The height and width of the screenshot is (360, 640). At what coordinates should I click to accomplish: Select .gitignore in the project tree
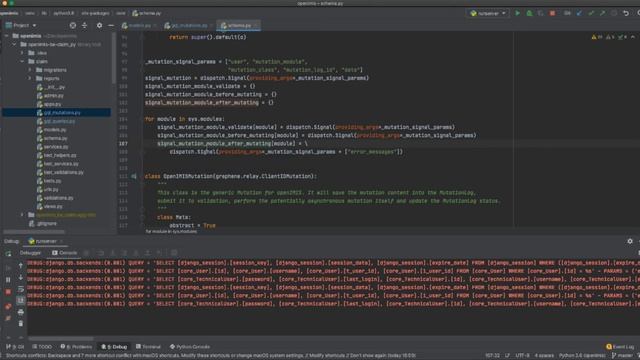tap(43, 224)
